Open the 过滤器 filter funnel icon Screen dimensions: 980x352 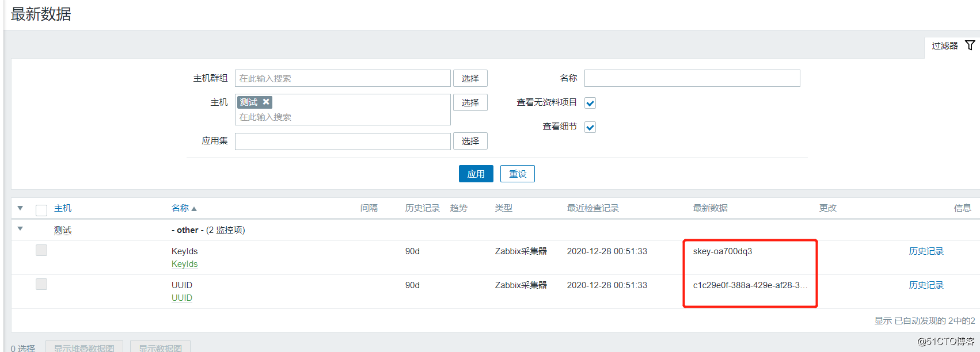click(970, 45)
